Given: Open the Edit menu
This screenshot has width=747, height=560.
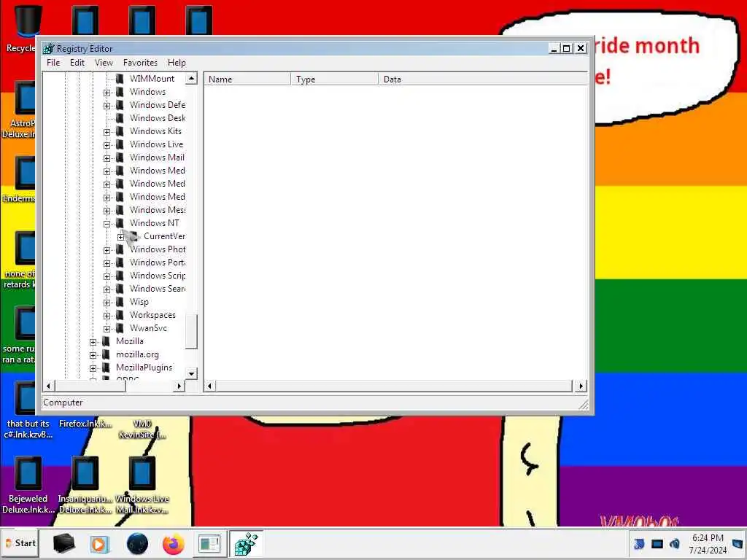Looking at the screenshot, I should pyautogui.click(x=77, y=63).
